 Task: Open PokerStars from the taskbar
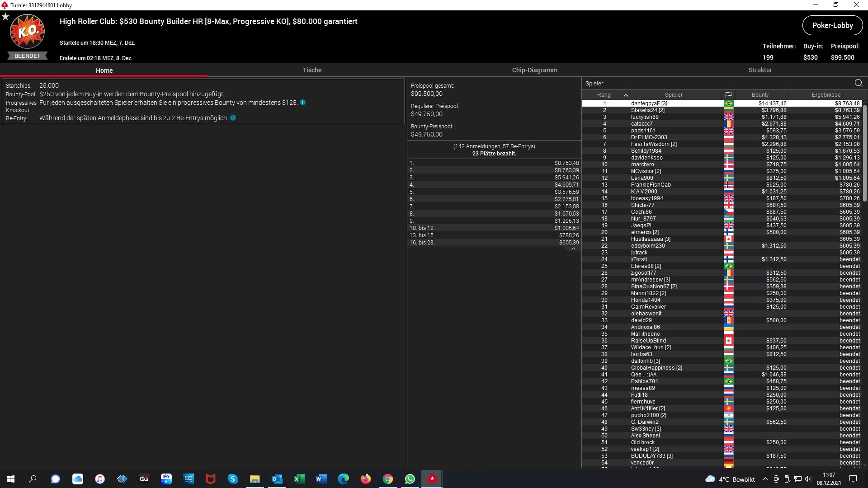432,479
